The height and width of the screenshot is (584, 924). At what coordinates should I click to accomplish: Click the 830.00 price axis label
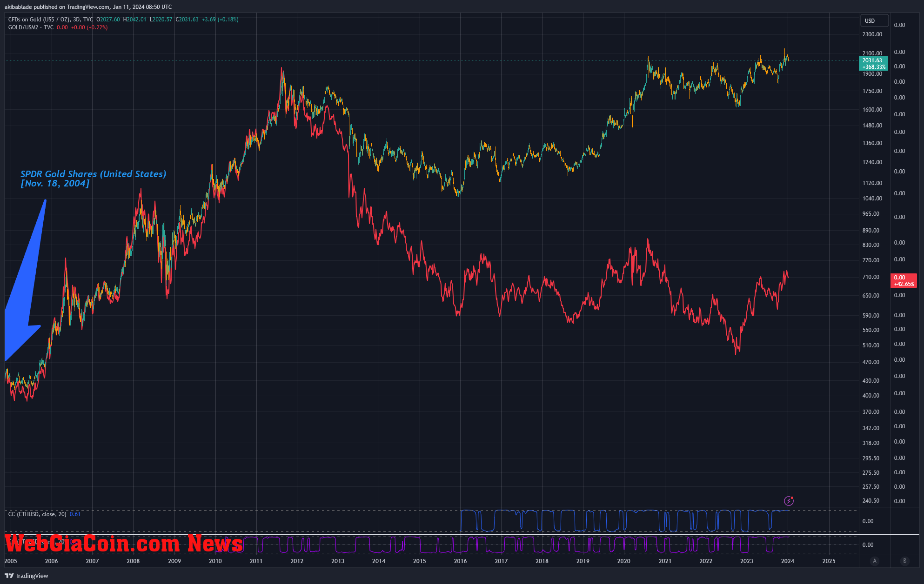[871, 245]
